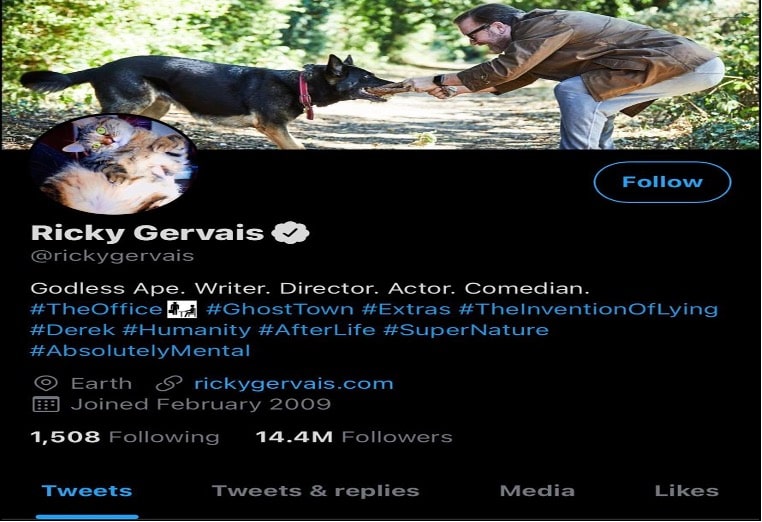762x522 pixels.
Task: Open the #AfterLife hashtag
Action: point(317,330)
